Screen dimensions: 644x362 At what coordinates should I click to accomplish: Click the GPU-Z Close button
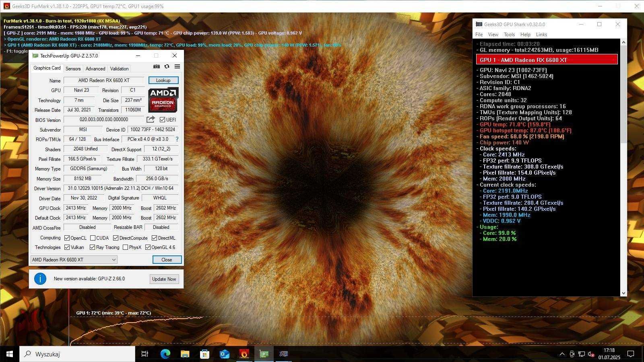coord(167,260)
